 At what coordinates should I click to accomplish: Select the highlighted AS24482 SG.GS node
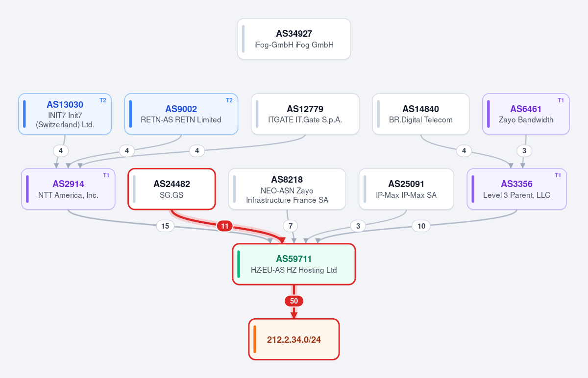click(x=172, y=189)
